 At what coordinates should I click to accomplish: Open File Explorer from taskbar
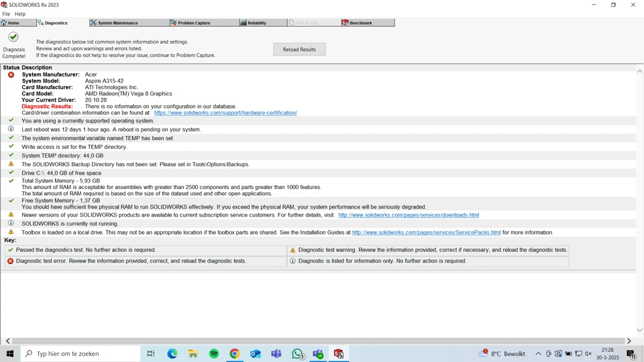tap(193, 353)
